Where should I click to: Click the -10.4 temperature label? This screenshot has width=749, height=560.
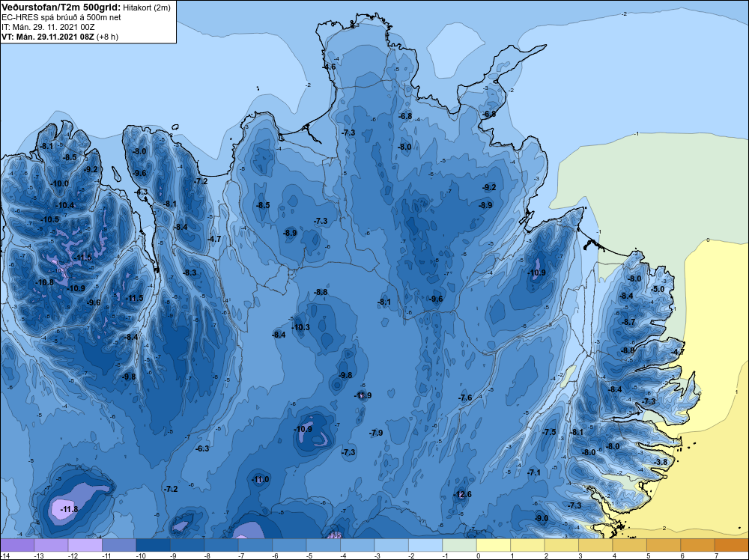click(x=65, y=205)
